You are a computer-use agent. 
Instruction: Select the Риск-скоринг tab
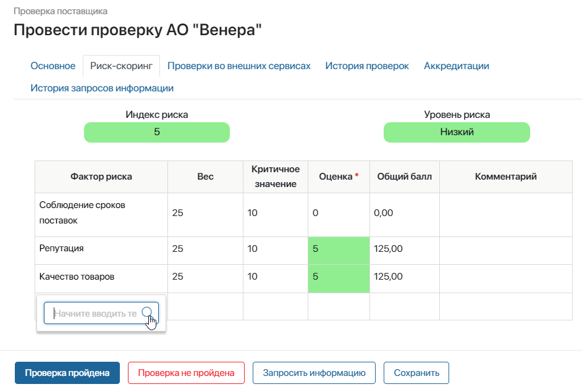point(121,66)
